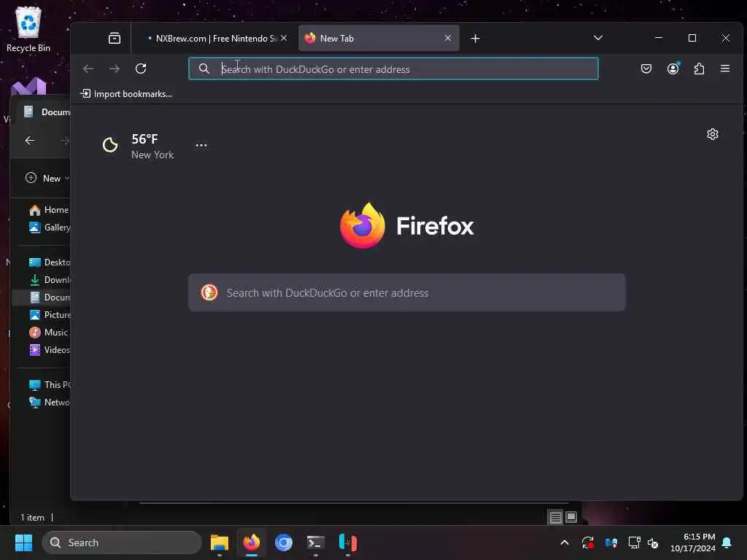The height and width of the screenshot is (560, 747).
Task: Open New Tab personalize gear icon
Action: coord(712,134)
